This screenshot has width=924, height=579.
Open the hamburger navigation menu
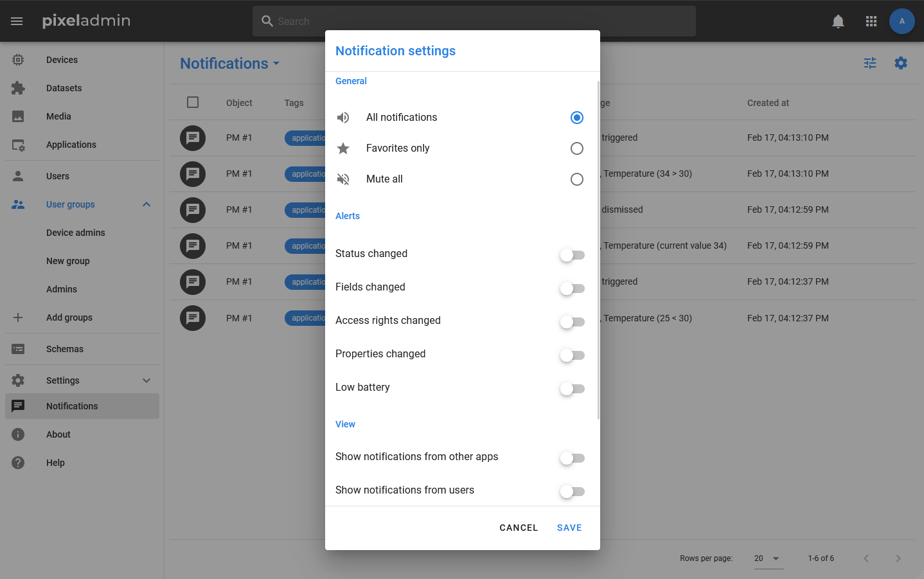[x=17, y=21]
